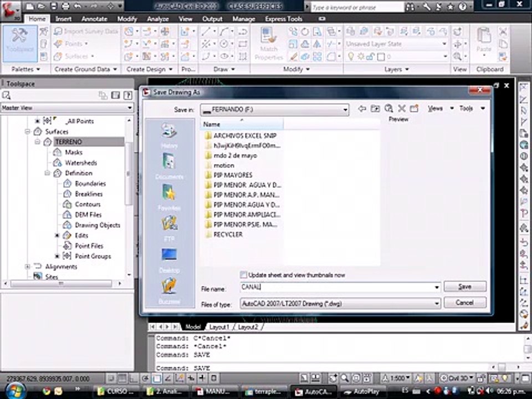This screenshot has height=399, width=532.
Task: Open the Master View dropdown in Toolspace
Action: 129,108
